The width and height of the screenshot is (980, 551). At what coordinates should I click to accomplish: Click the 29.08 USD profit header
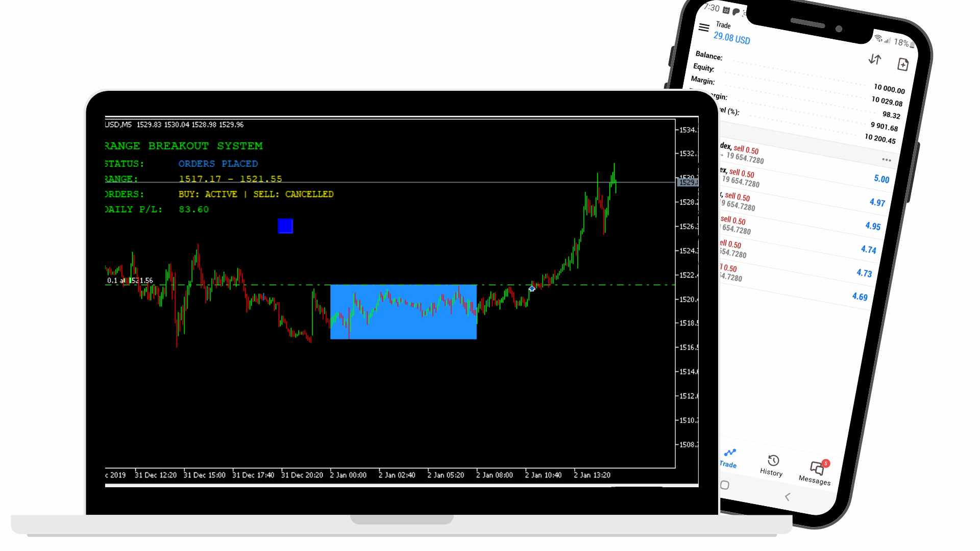pyautogui.click(x=731, y=38)
